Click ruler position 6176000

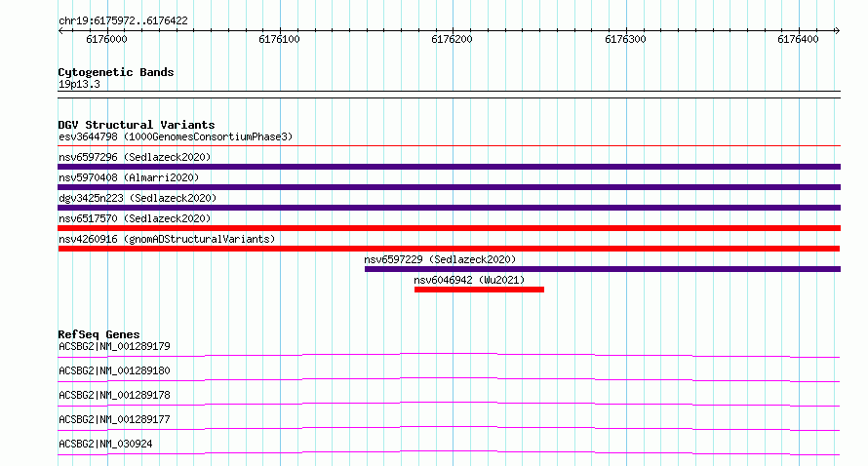[x=106, y=39]
